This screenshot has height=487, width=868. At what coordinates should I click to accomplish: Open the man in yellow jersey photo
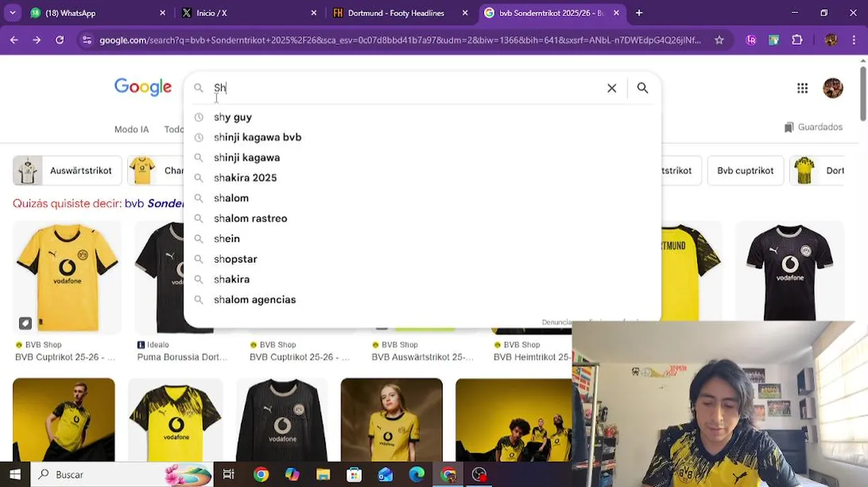click(x=64, y=419)
